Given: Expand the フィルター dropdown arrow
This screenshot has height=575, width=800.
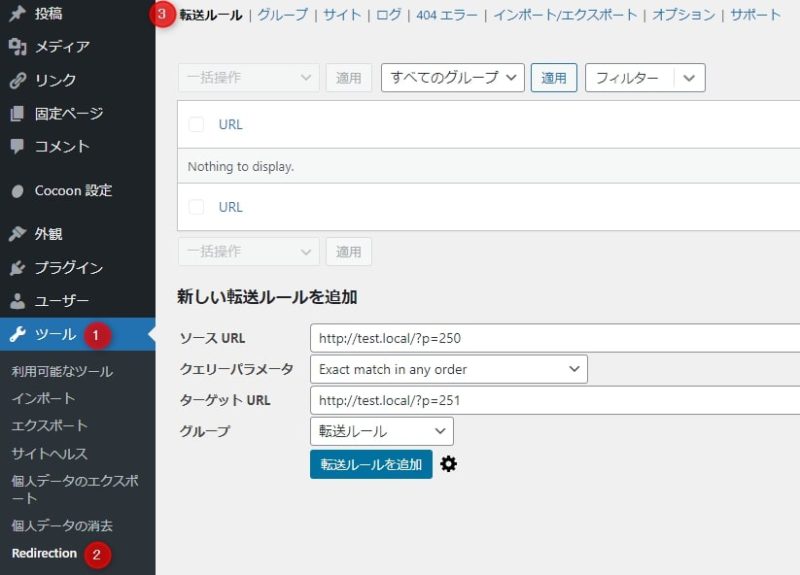Looking at the screenshot, I should pyautogui.click(x=690, y=78).
